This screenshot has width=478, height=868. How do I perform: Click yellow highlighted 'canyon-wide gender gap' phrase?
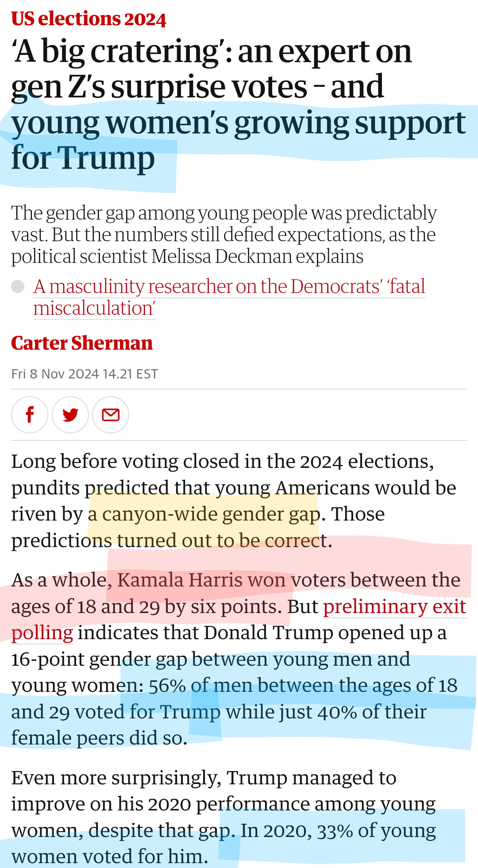pyautogui.click(x=204, y=514)
